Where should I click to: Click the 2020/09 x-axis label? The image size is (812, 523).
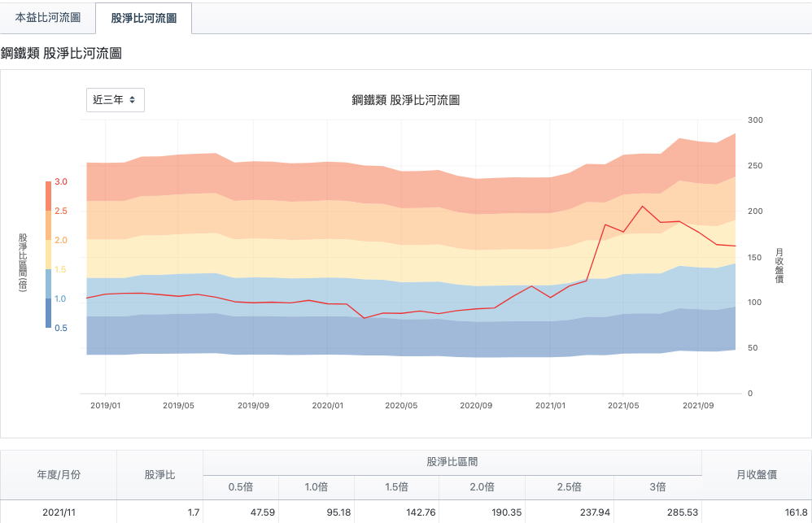pos(476,405)
